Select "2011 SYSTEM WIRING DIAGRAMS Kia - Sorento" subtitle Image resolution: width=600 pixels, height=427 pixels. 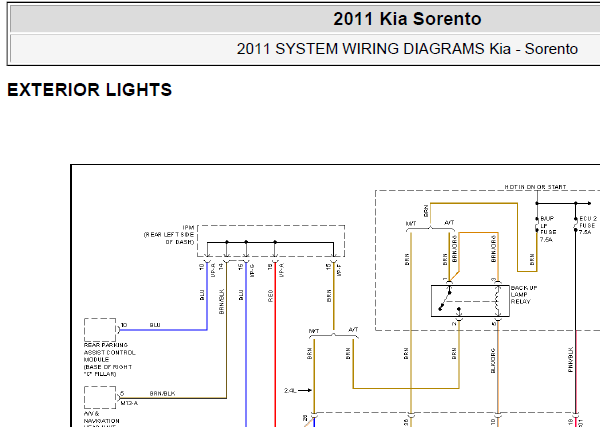[x=407, y=49]
